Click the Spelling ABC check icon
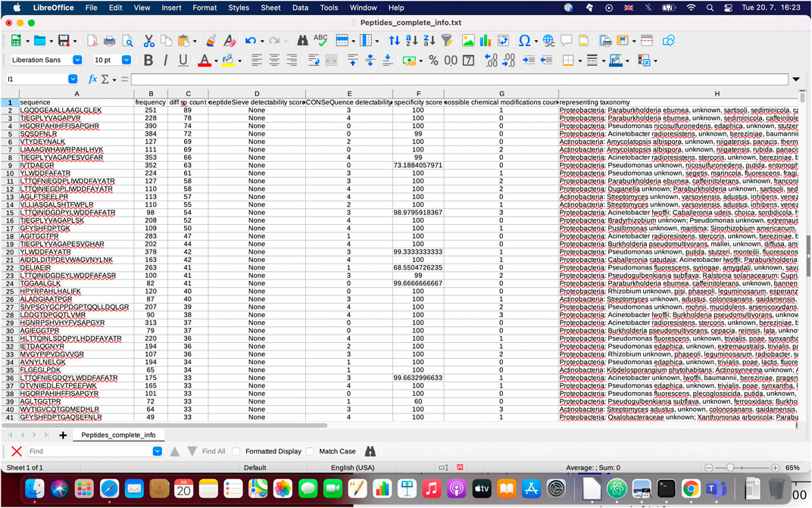Viewport: 812px width, 508px height. point(320,41)
